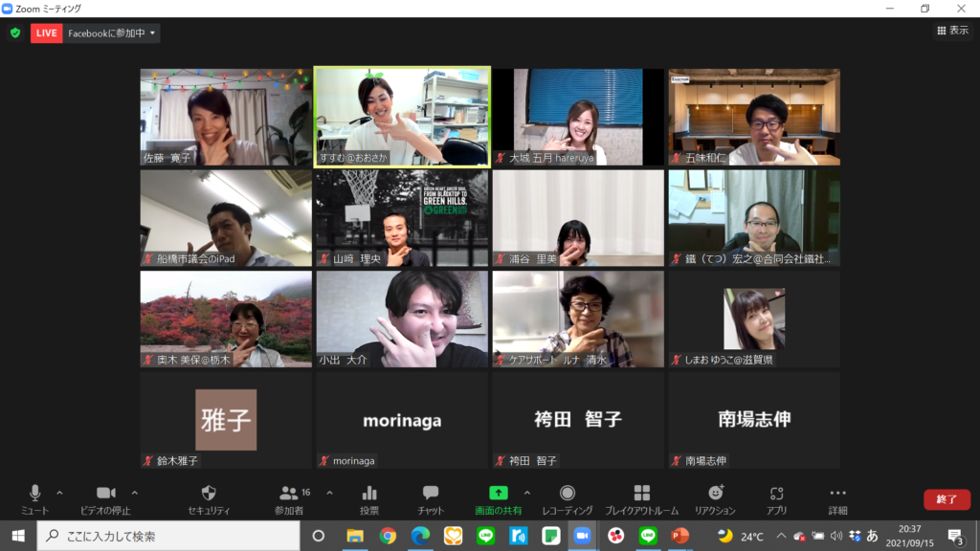Open the セキュリティ shield options

tap(208, 498)
